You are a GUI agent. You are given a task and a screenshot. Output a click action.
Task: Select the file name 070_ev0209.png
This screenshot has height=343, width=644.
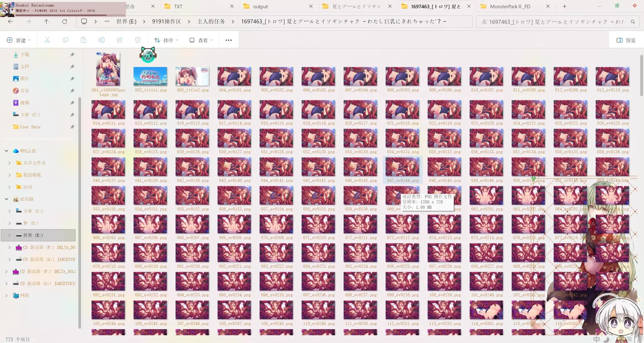pos(277,238)
